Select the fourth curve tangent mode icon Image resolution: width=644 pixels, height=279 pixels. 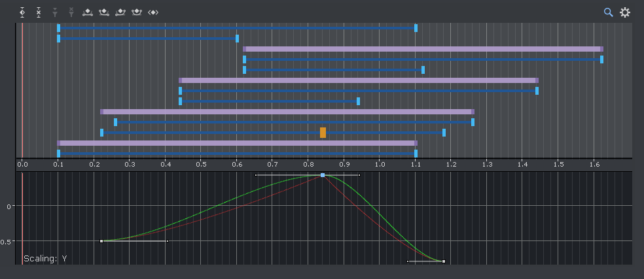coord(136,12)
